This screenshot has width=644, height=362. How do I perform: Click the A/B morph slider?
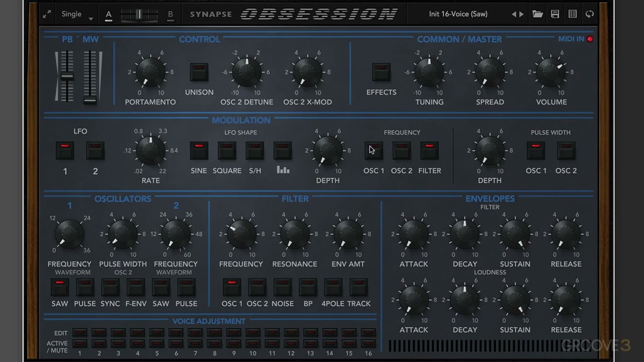(x=139, y=15)
